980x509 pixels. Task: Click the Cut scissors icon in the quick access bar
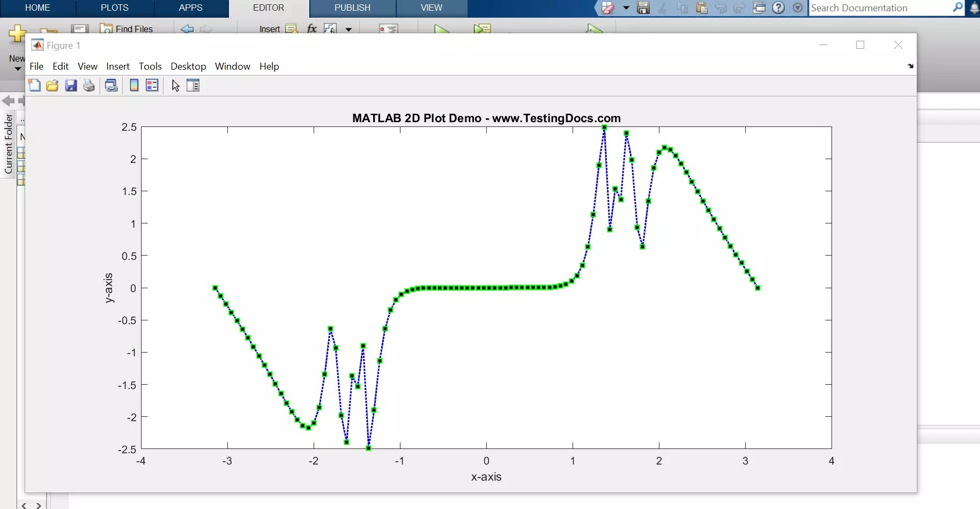click(x=663, y=8)
